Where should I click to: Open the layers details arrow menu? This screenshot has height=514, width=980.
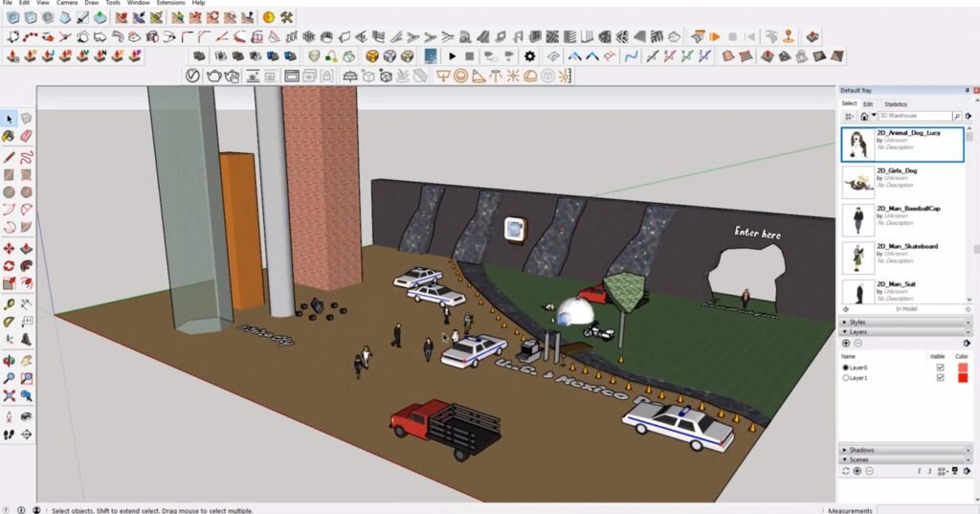[967, 344]
